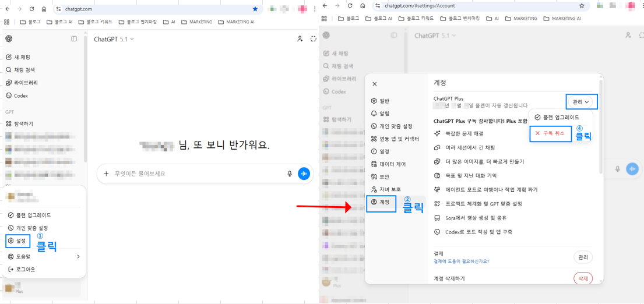The height and width of the screenshot is (304, 644).
Task: Open the ChatGPT 5.1 model dropdown in left window
Action: pyautogui.click(x=114, y=39)
